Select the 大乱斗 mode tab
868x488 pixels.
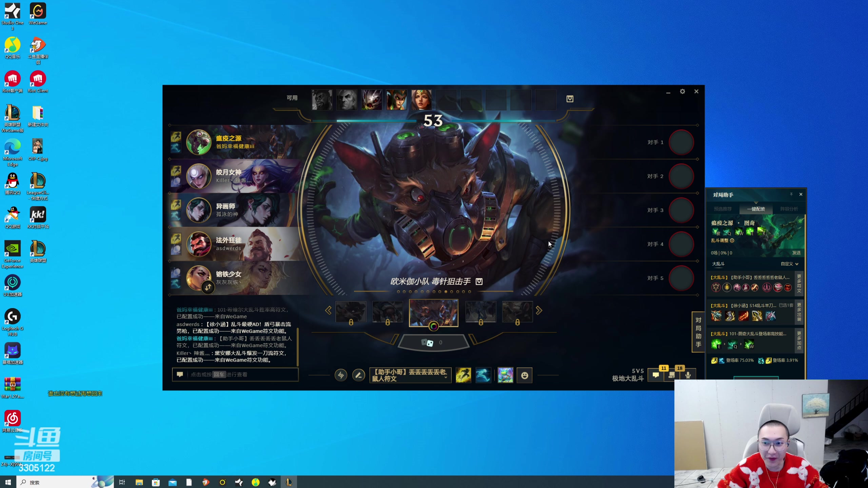[x=718, y=264]
